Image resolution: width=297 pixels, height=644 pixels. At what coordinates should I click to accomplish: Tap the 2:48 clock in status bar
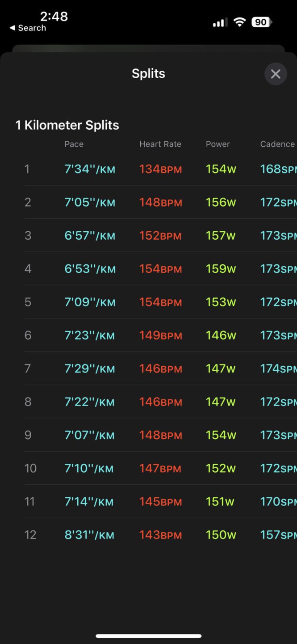54,17
